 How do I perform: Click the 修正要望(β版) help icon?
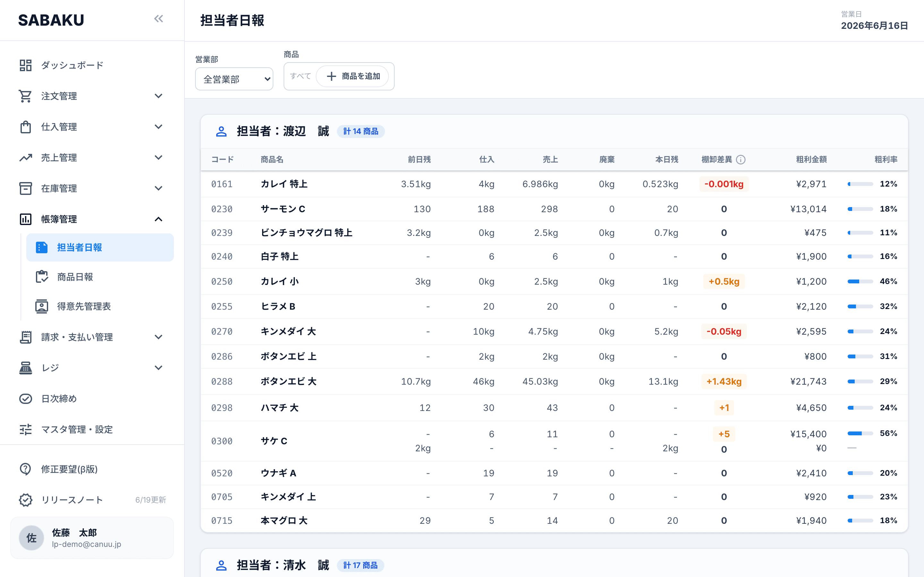tap(26, 469)
